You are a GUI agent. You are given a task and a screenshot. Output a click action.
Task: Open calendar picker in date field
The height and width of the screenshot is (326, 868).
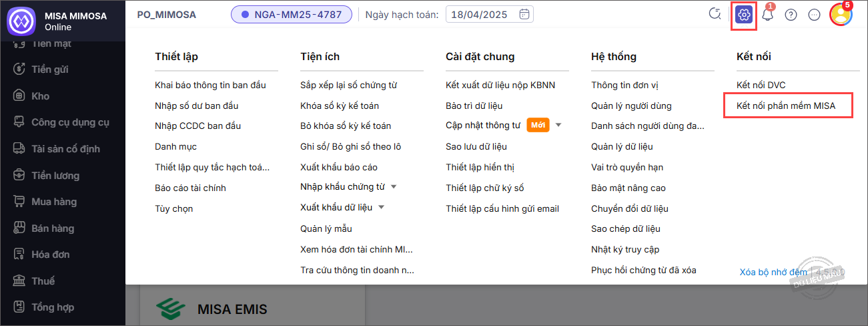coord(524,14)
